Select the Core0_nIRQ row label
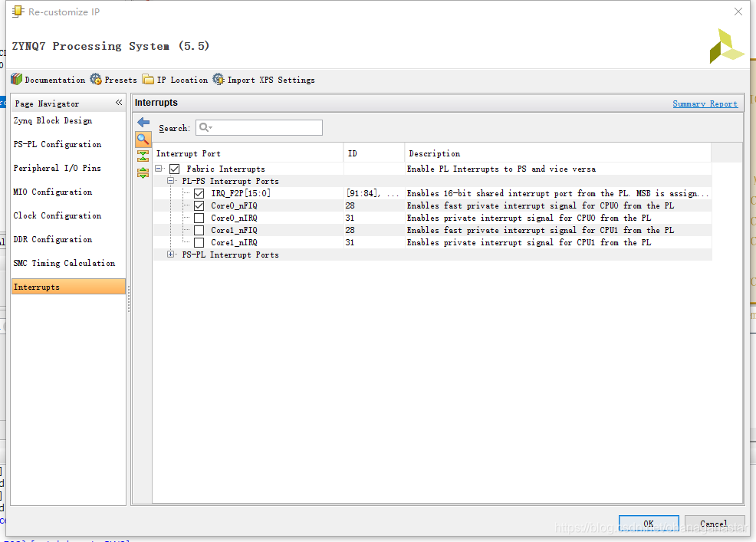 [x=234, y=218]
